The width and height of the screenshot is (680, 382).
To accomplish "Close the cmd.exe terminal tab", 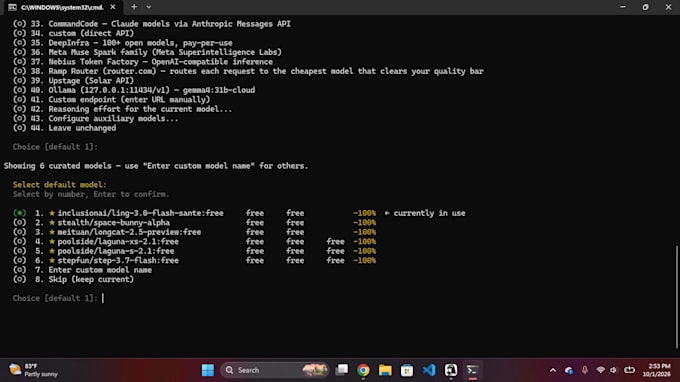I will [x=113, y=7].
